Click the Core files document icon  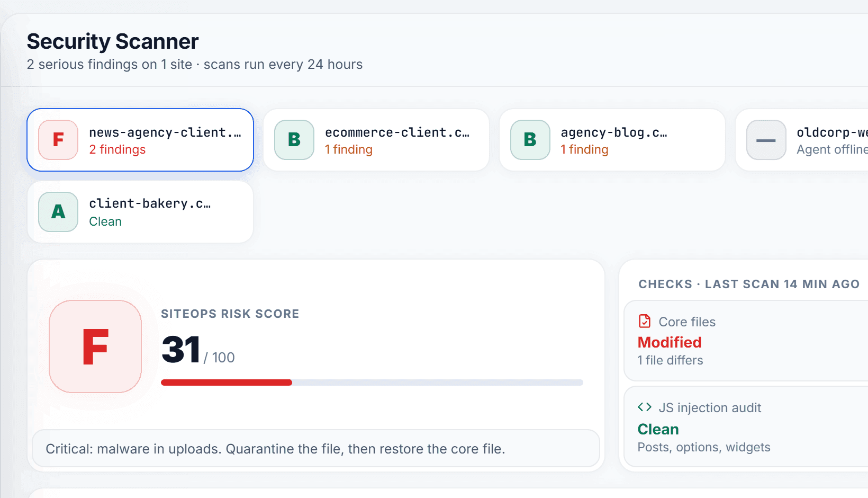click(x=645, y=322)
